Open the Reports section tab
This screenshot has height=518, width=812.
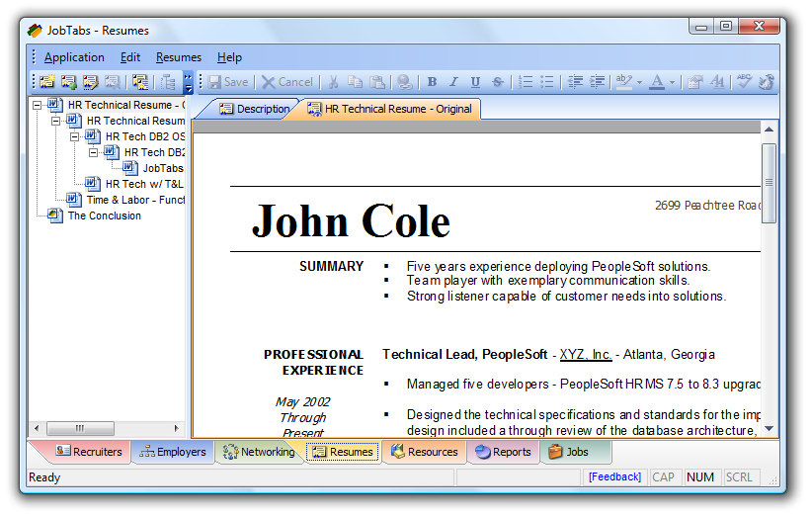(504, 452)
